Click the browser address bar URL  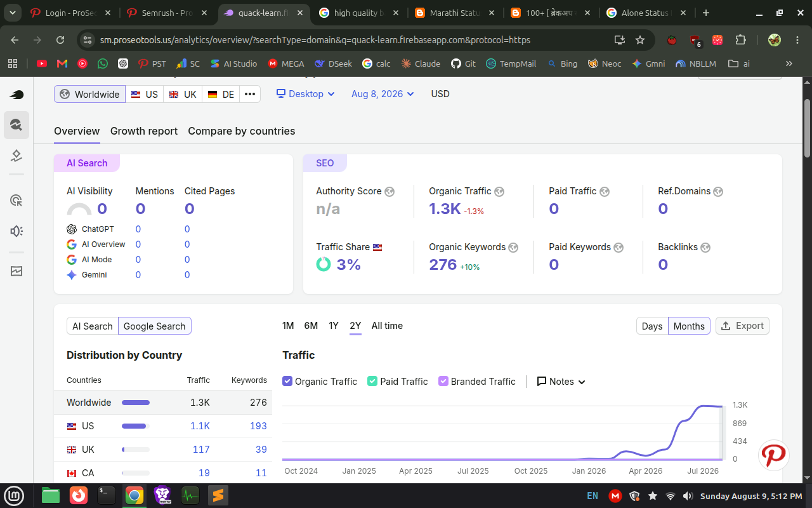pyautogui.click(x=315, y=40)
